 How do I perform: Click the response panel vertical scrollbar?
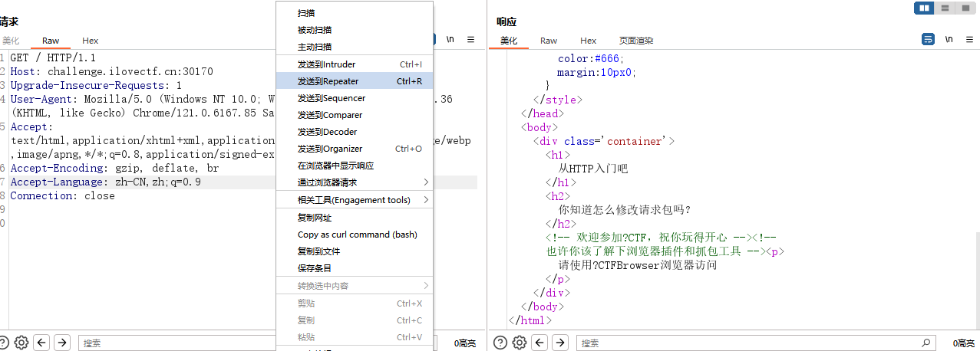(976, 282)
